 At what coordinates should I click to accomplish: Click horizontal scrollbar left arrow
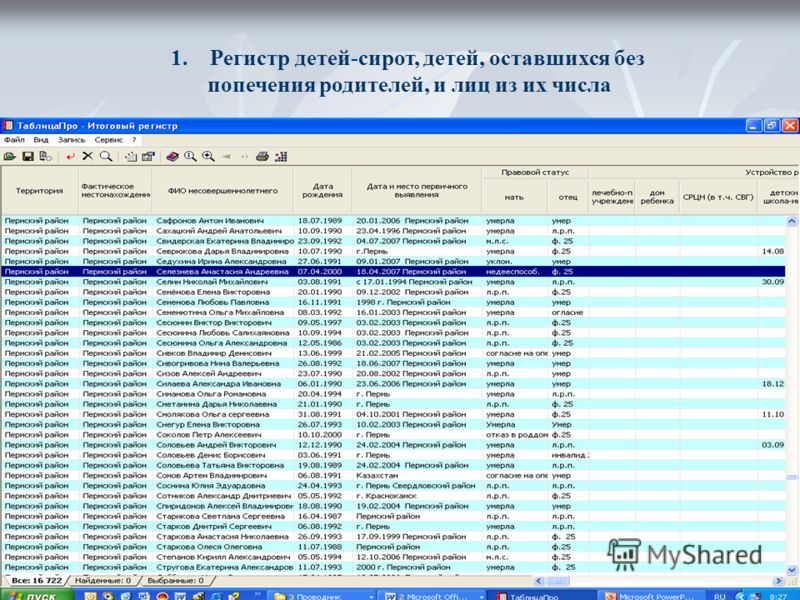(539, 581)
